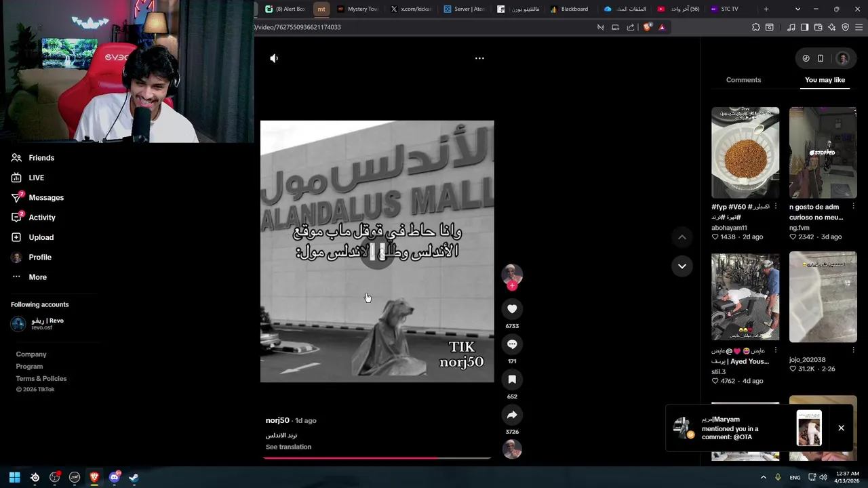Mute the video with the speaker icon

[x=274, y=58]
